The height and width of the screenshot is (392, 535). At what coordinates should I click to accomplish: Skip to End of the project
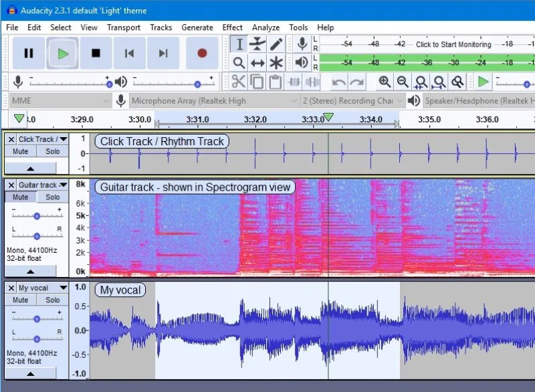point(163,54)
